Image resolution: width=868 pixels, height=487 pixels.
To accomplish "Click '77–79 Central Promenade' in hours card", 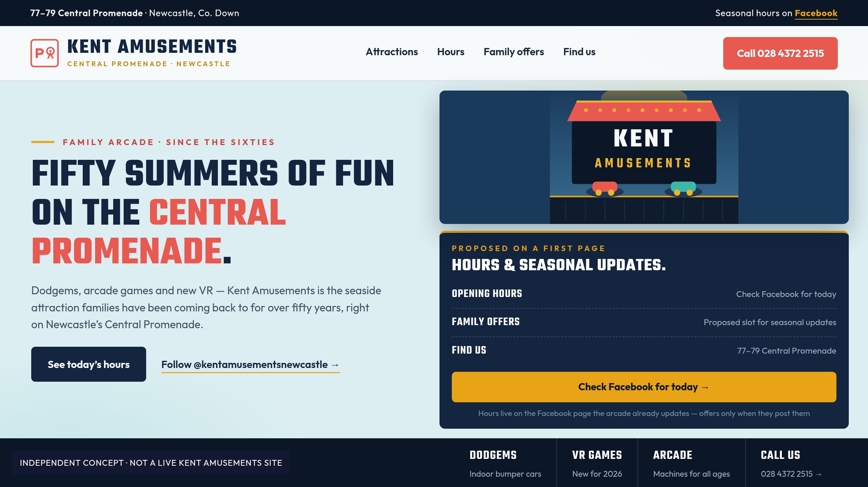I will coord(786,351).
